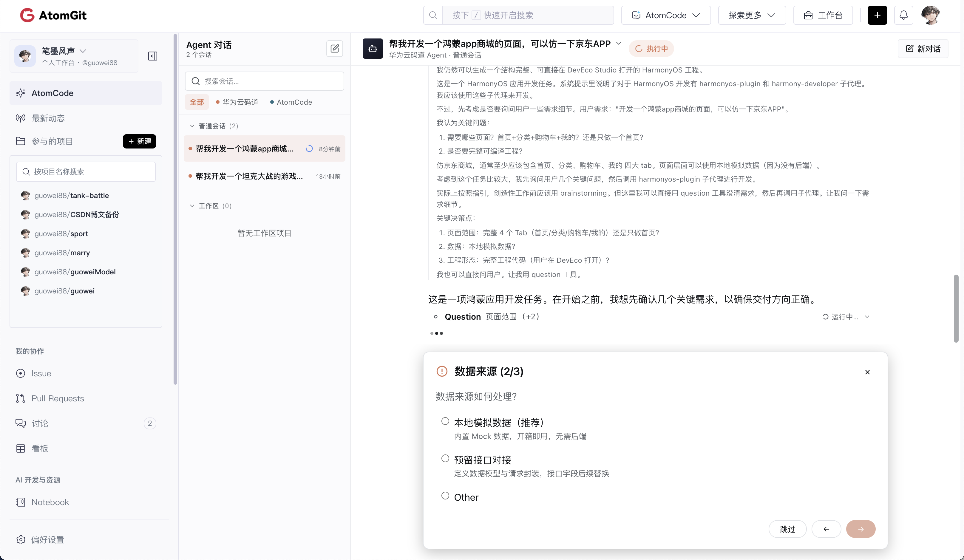The image size is (964, 560).
Task: Expand the 运行中 Question step chevron
Action: pyautogui.click(x=867, y=317)
